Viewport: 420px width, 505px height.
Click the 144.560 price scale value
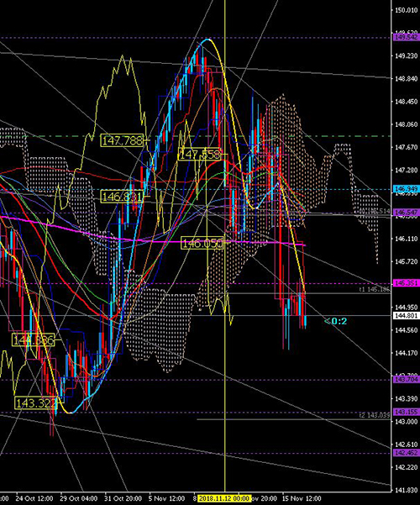407,330
